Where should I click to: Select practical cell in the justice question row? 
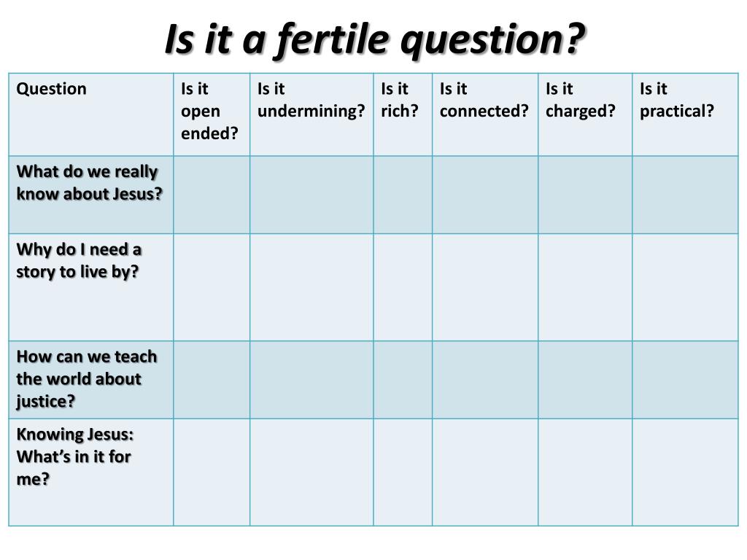tap(685, 380)
